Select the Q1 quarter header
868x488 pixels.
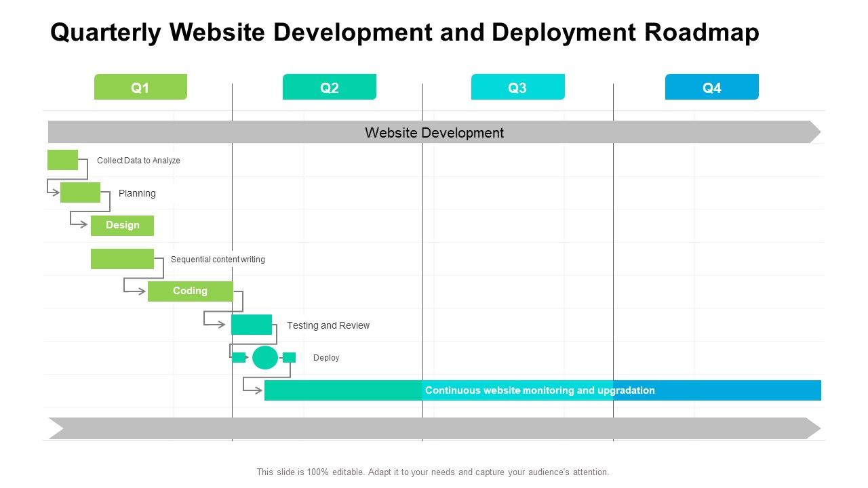[140, 87]
